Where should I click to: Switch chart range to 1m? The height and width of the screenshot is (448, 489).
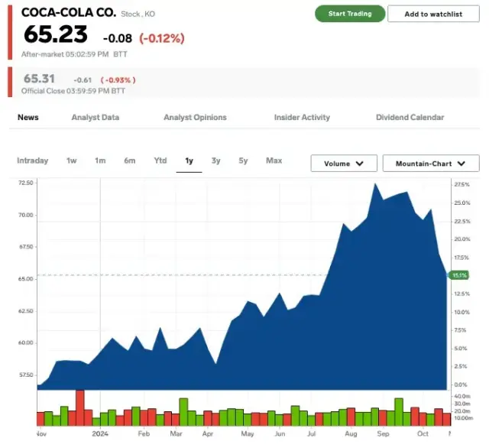point(100,161)
